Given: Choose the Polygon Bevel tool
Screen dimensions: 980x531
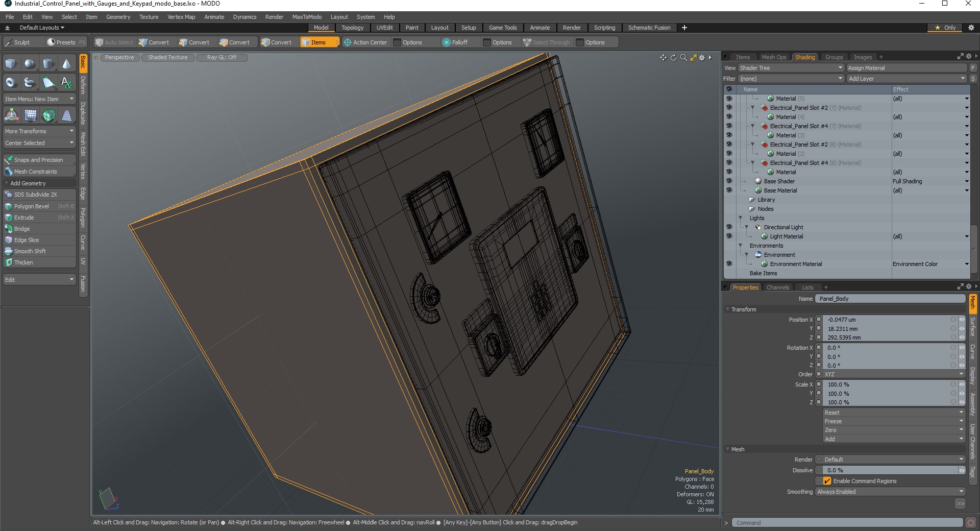Looking at the screenshot, I should click(39, 206).
